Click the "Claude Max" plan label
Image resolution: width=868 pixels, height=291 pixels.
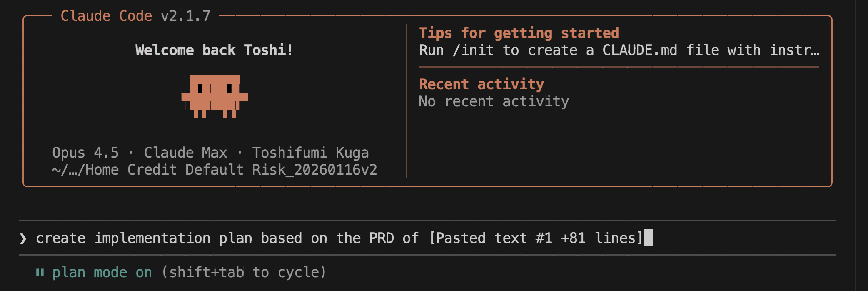pos(185,153)
